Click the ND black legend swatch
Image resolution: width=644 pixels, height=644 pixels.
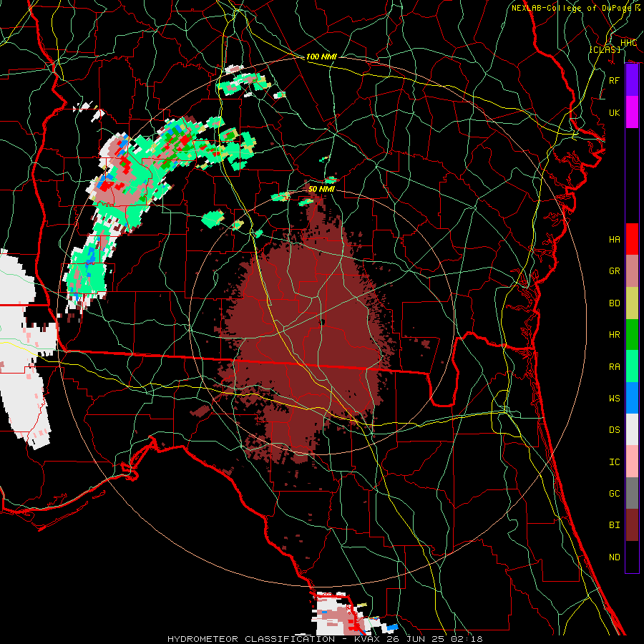(632, 557)
